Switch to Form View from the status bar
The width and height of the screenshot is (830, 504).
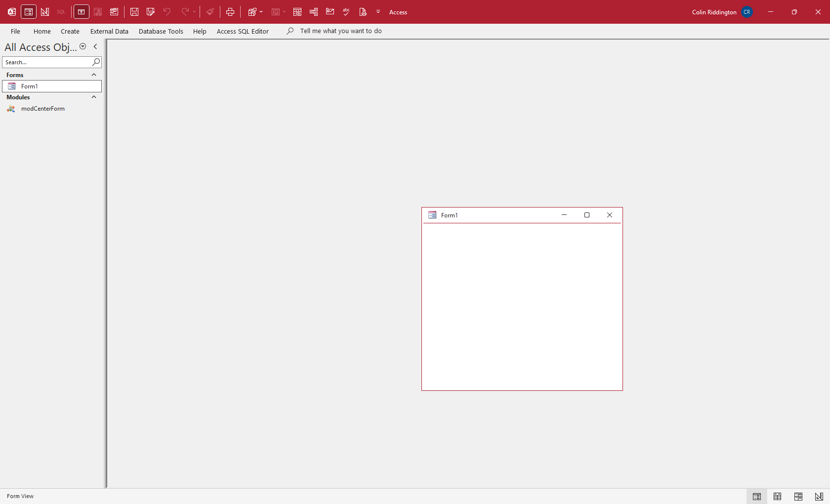click(757, 497)
